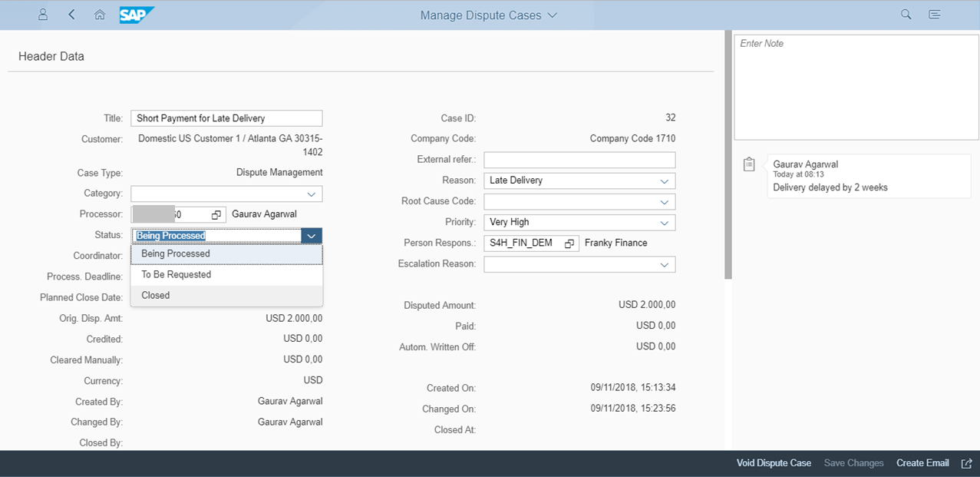The image size is (980, 477).
Task: Click Changed On date 09/11/2018, 15:23:56
Action: 633,409
